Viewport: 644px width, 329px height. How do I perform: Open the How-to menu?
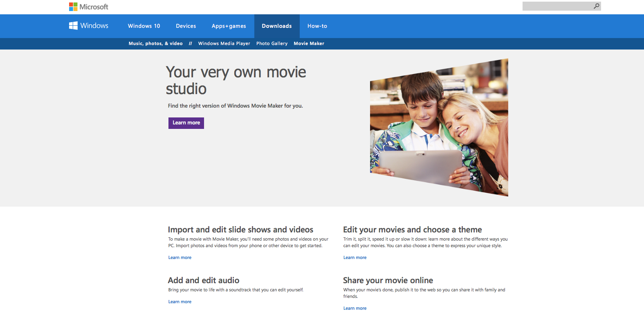tap(317, 26)
